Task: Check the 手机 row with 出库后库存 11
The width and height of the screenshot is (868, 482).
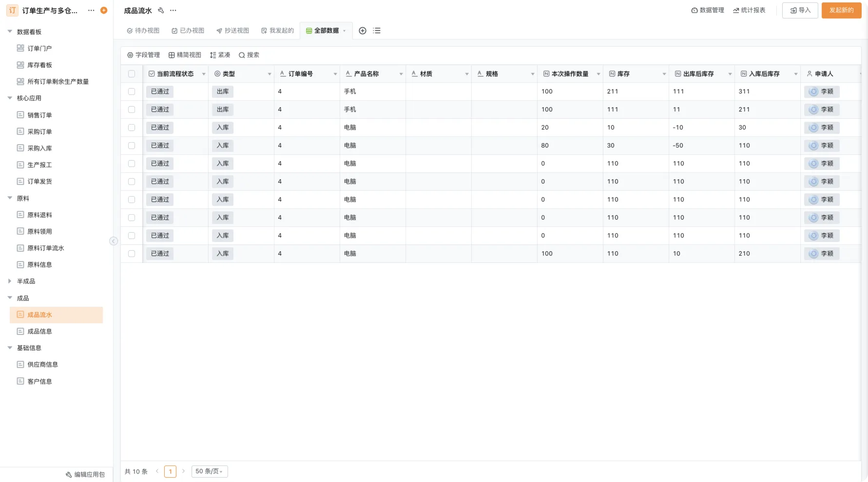Action: pyautogui.click(x=132, y=110)
